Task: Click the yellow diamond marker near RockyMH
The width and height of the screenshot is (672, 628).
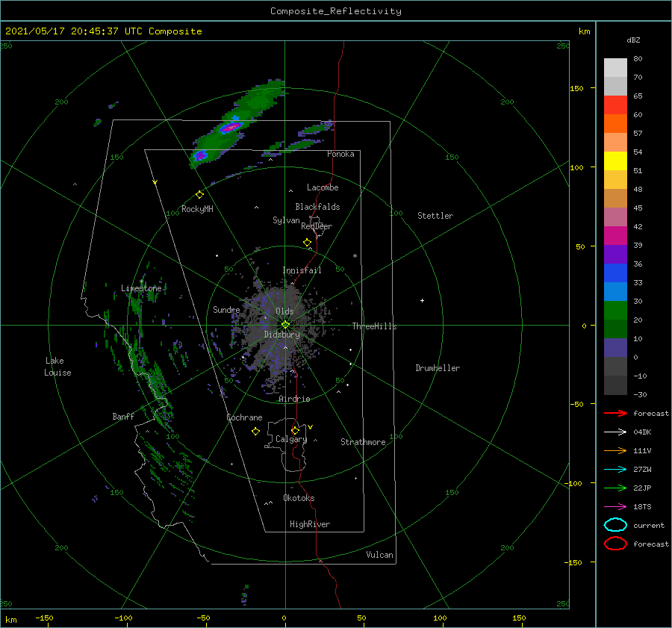Action: pos(199,195)
